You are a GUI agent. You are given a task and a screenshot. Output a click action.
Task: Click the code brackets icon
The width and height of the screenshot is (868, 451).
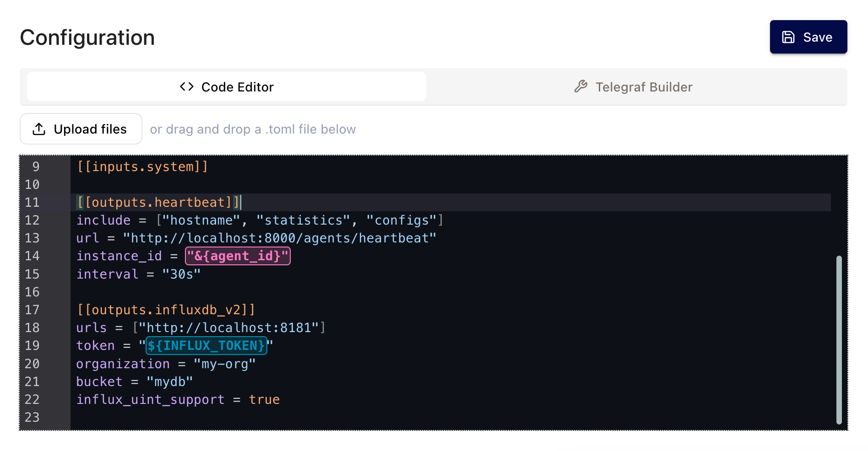[187, 87]
